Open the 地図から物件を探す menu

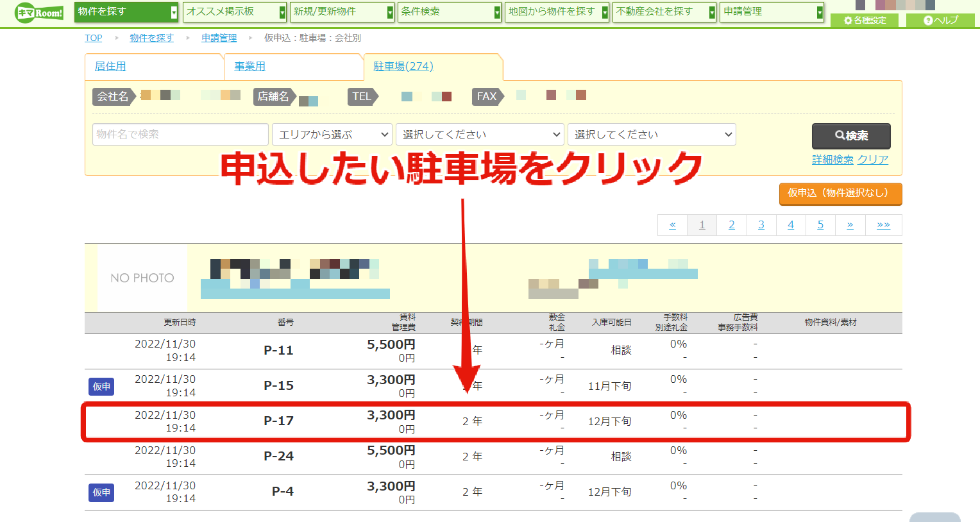(557, 12)
